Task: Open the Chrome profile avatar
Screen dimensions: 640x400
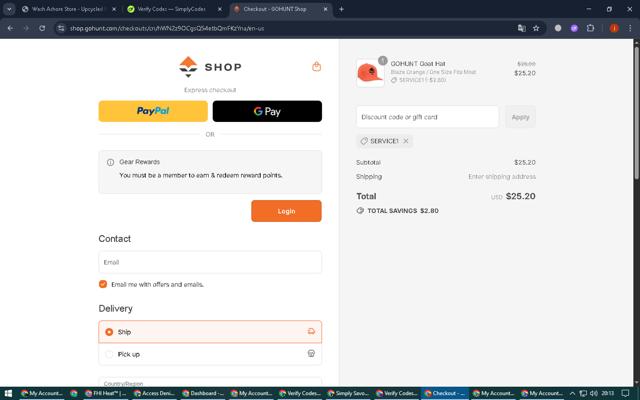Action: [x=614, y=28]
